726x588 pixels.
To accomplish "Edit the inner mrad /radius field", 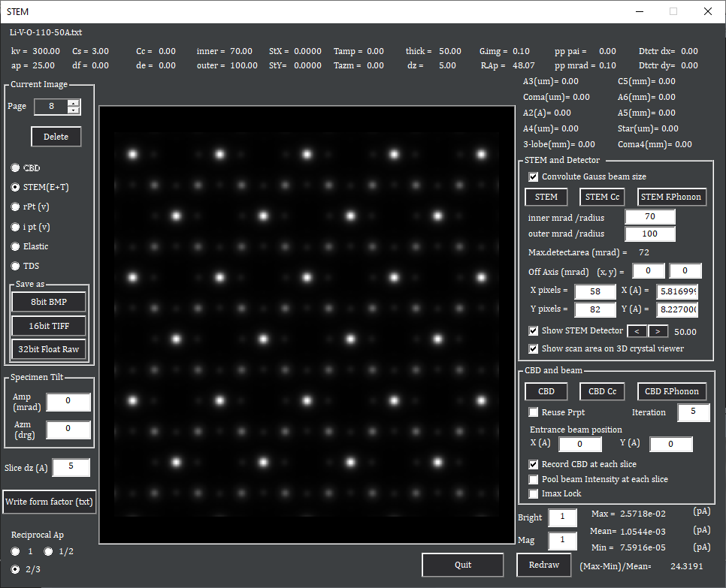I will (x=650, y=217).
